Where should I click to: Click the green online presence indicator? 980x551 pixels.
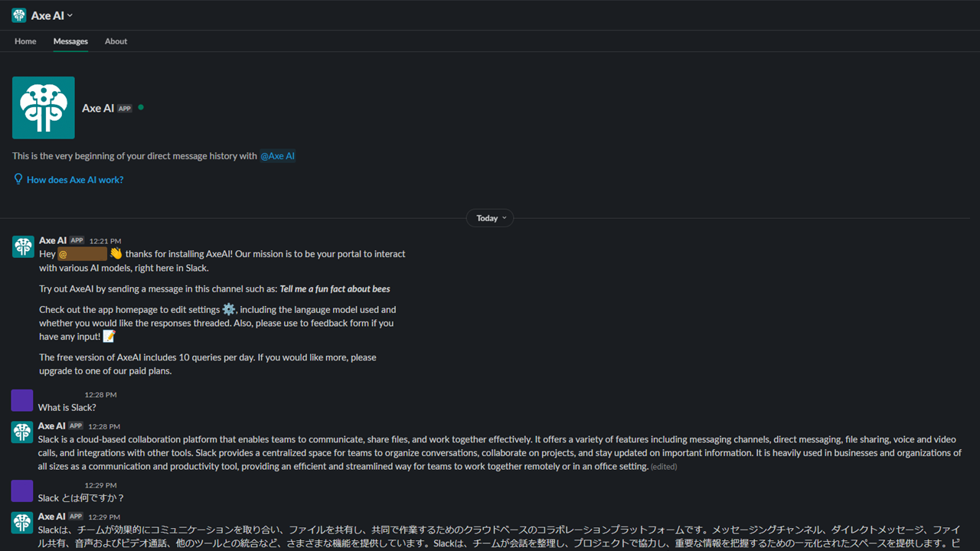coord(141,107)
